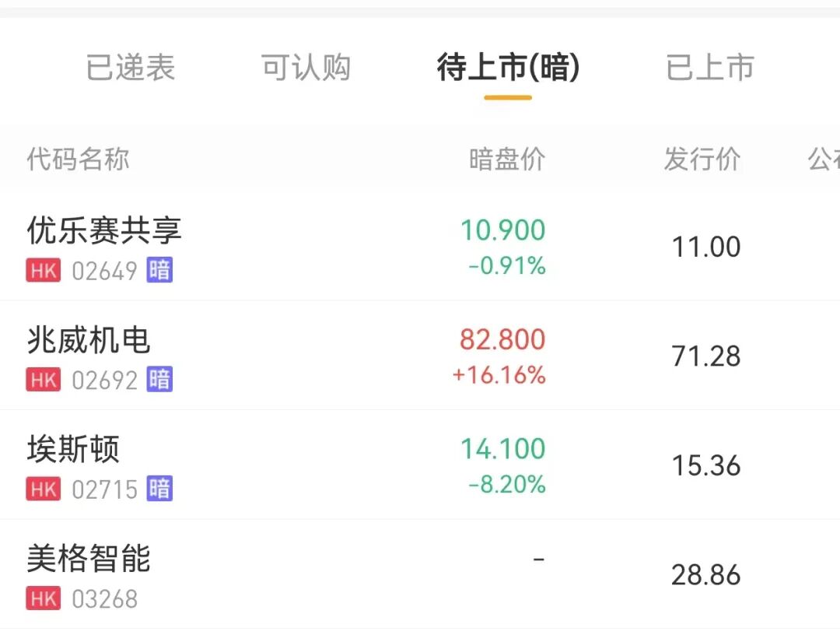
Task: Click the HK badge beside 02649
Action: (x=43, y=271)
